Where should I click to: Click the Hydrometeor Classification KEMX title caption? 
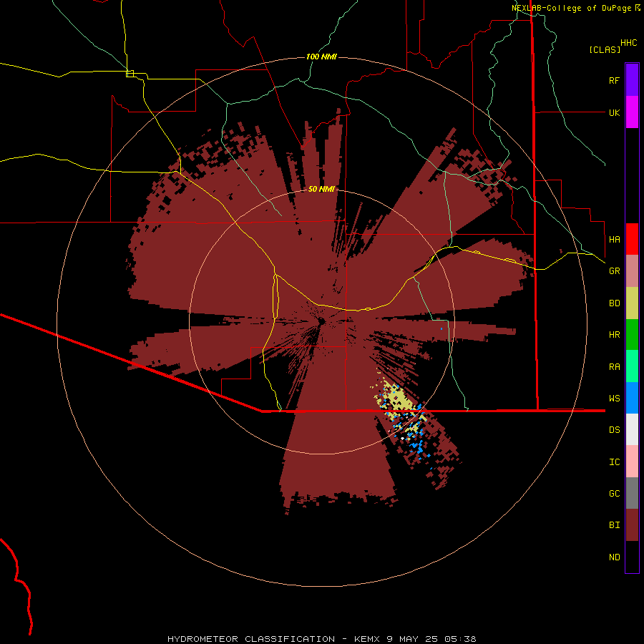(x=321, y=639)
